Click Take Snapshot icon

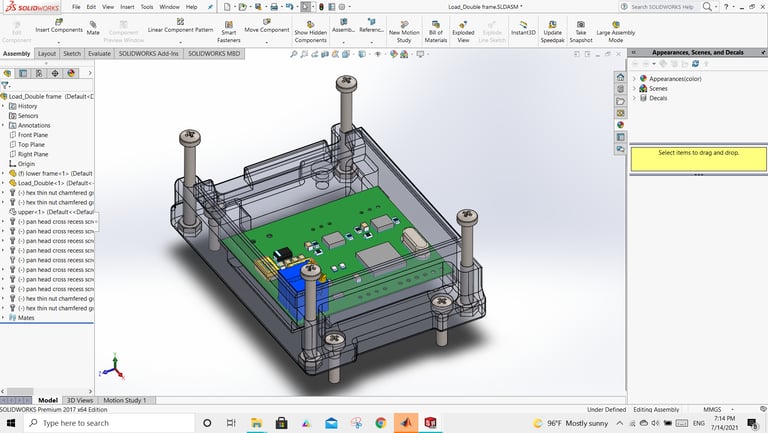tap(581, 30)
